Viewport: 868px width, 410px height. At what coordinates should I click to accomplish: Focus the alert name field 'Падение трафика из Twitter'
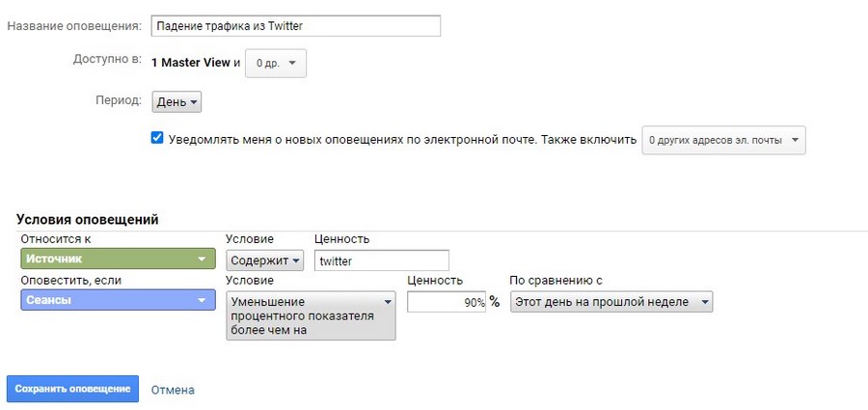click(x=296, y=26)
